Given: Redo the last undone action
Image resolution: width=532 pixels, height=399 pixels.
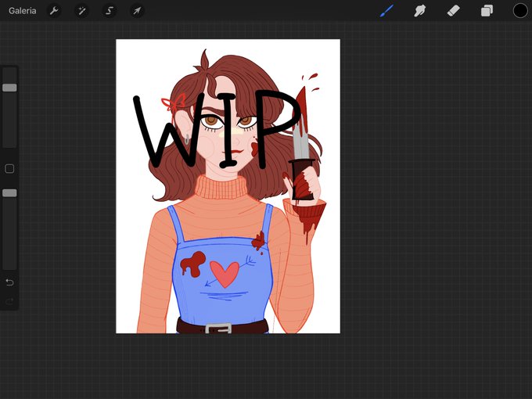Looking at the screenshot, I should pos(9,302).
